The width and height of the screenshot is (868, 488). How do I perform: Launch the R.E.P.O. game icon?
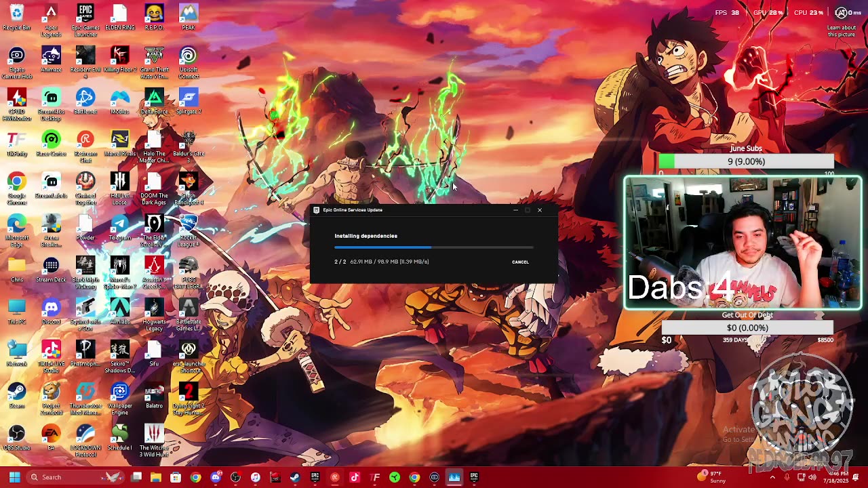(x=154, y=18)
